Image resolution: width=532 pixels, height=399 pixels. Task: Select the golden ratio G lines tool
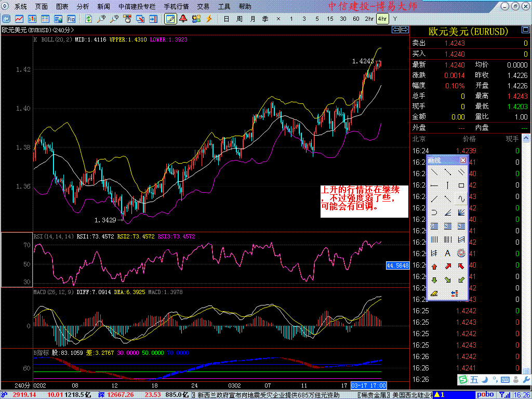pos(434,226)
